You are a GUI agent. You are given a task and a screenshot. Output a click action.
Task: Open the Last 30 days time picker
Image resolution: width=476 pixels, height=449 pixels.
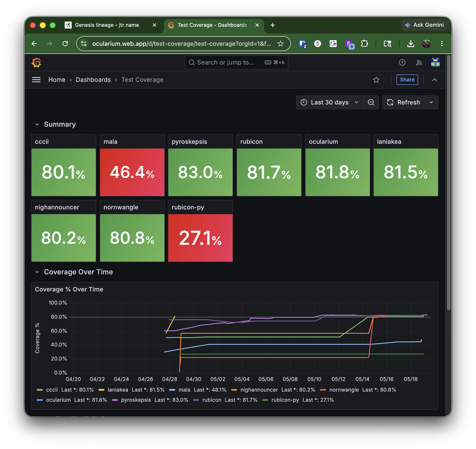coord(330,102)
